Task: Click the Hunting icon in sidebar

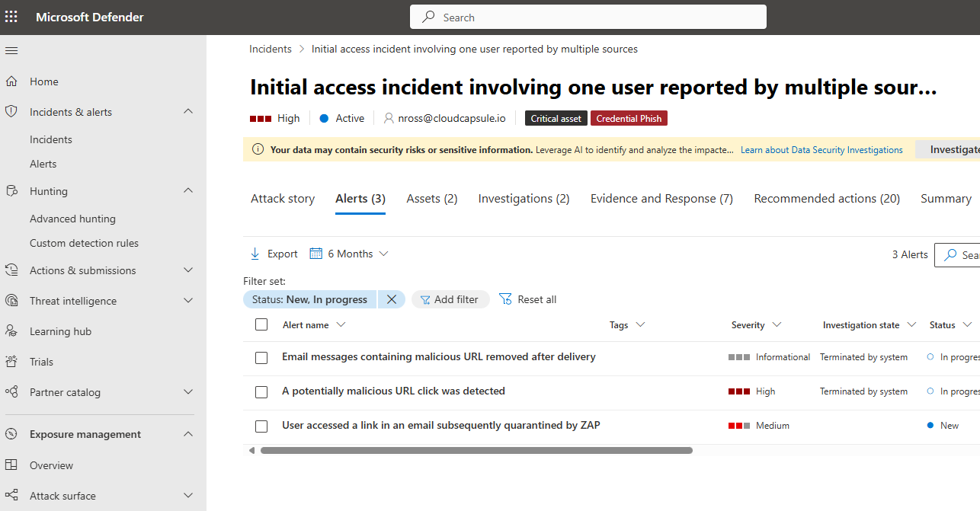Action: point(11,191)
